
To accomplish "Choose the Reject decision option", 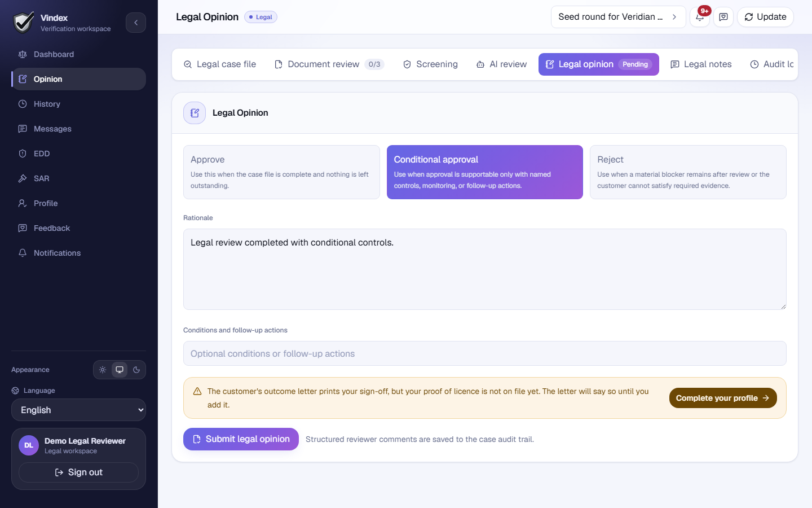I will click(x=688, y=172).
